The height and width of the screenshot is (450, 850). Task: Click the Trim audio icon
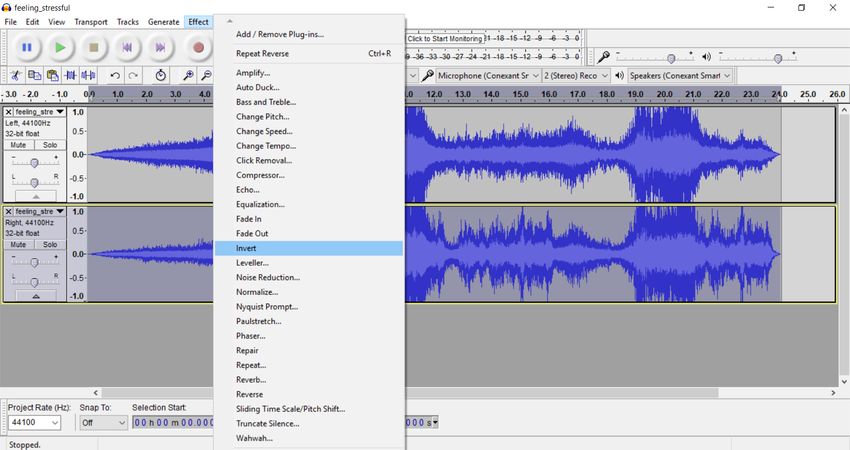(x=70, y=75)
